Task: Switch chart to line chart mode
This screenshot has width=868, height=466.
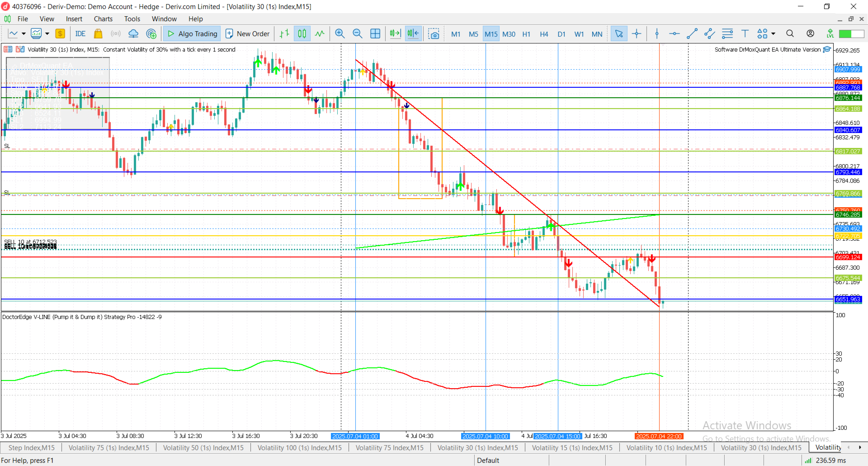Action: point(320,34)
